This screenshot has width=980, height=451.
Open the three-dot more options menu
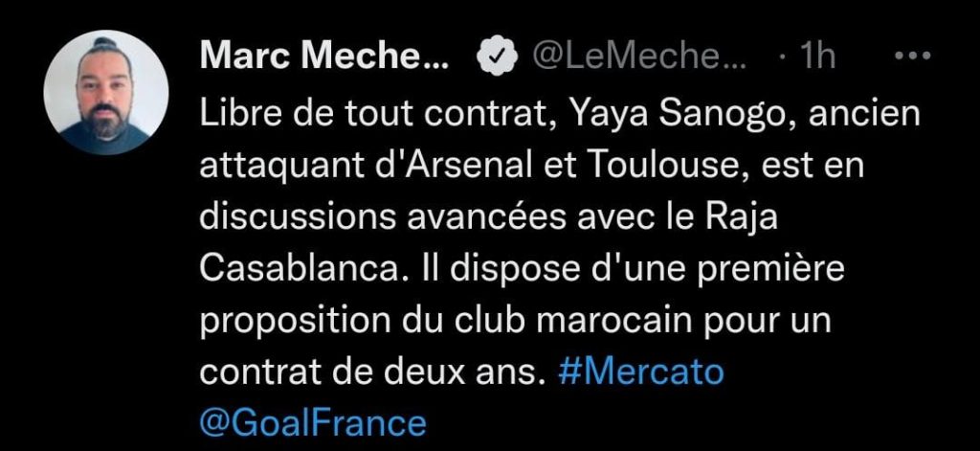pyautogui.click(x=912, y=56)
